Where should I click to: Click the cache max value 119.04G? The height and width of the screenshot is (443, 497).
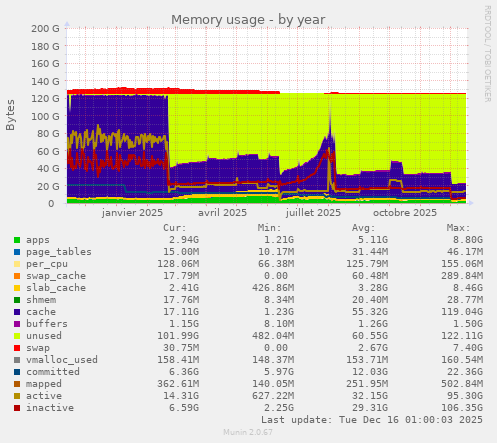[x=462, y=312]
